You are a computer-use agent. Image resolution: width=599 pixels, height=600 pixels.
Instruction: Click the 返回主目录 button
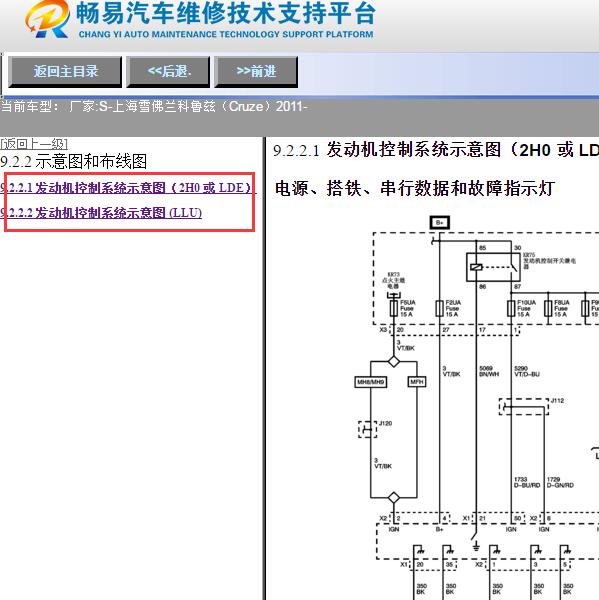tap(65, 72)
